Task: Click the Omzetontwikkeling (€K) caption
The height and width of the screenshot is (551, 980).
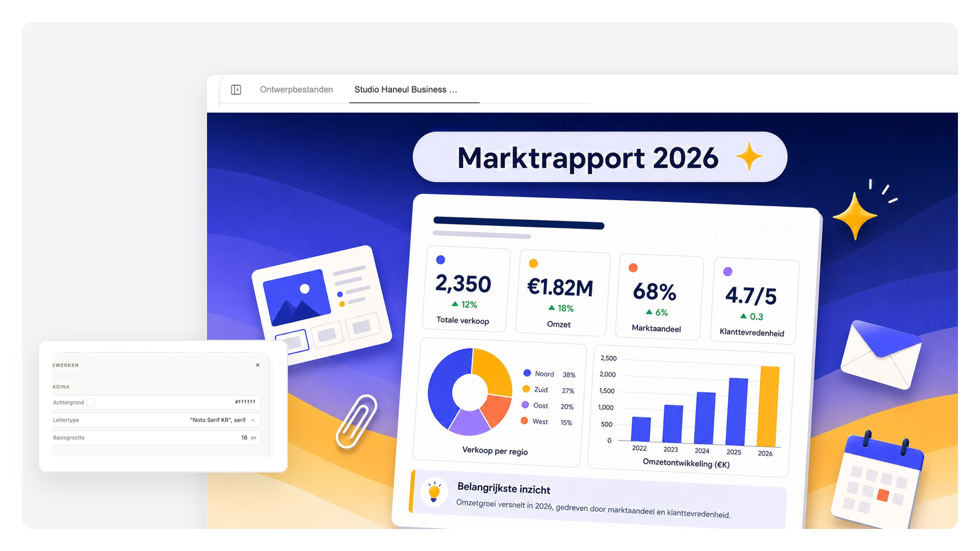Action: click(x=686, y=463)
